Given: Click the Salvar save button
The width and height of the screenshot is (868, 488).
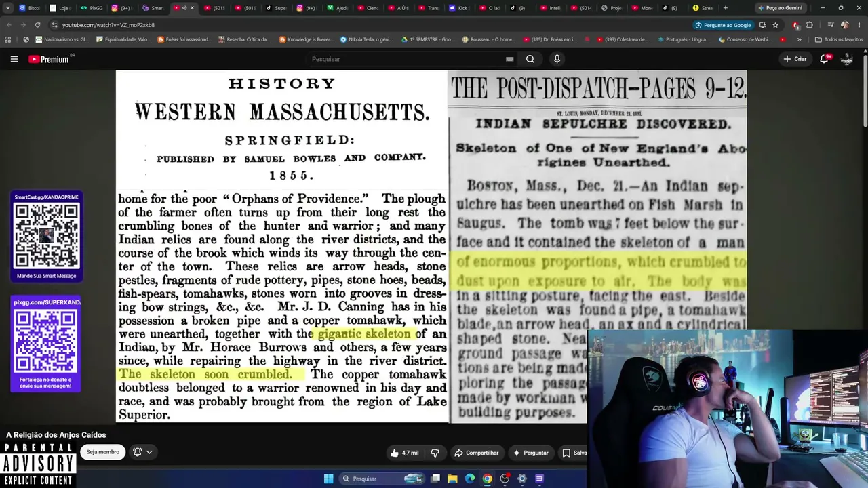Looking at the screenshot, I should (574, 453).
